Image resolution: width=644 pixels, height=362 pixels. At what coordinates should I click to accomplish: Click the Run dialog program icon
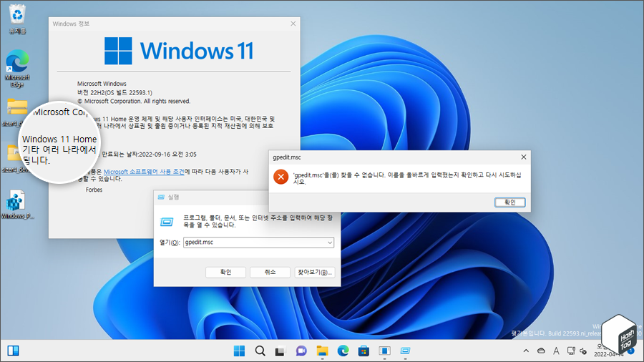(166, 222)
